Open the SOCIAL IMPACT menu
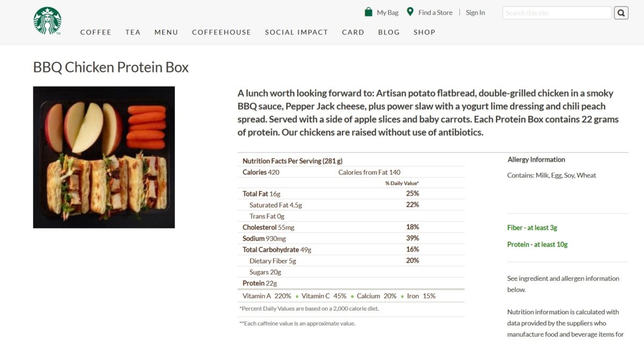Screen dimensions: 644x340 click(296, 32)
